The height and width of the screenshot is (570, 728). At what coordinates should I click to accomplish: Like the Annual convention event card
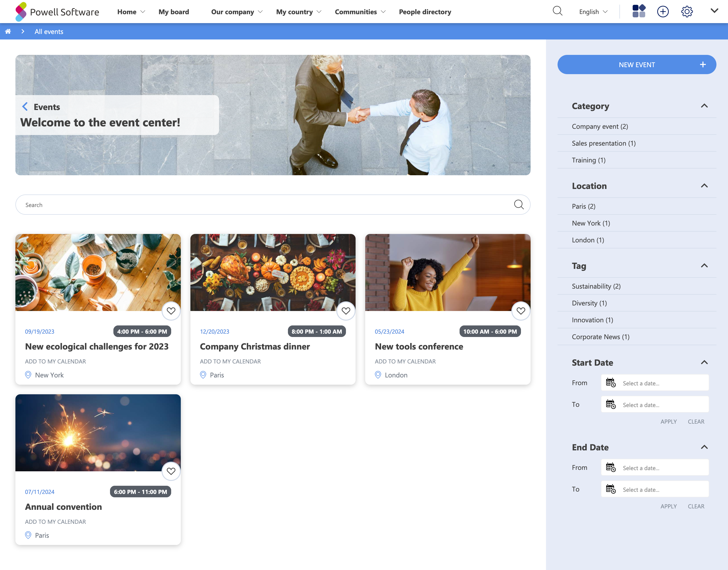(x=171, y=471)
